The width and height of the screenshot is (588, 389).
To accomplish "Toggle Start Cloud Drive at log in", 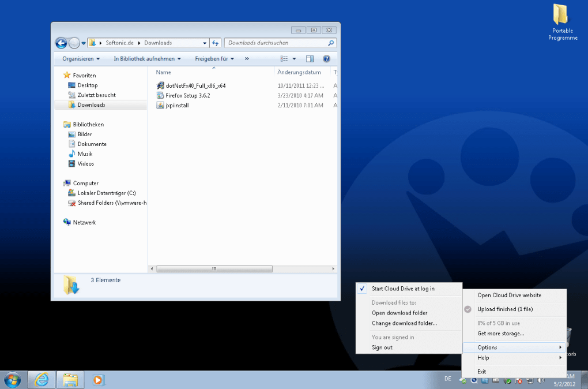I will coord(403,289).
